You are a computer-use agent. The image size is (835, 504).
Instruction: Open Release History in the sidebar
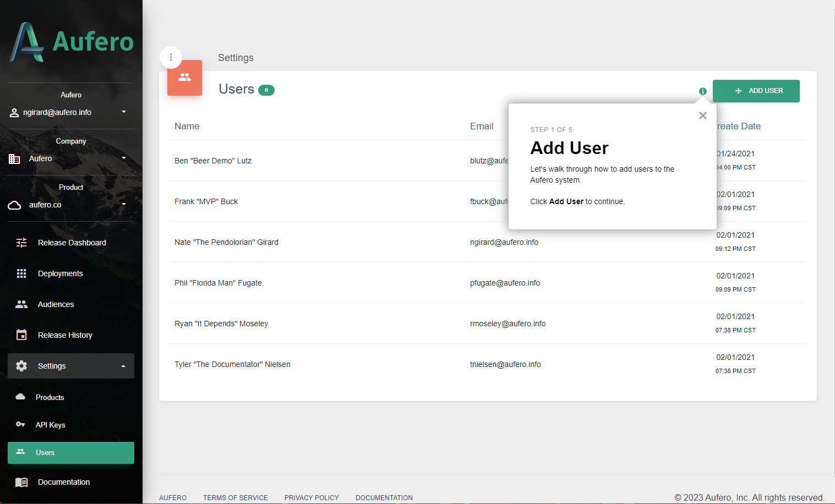[64, 335]
